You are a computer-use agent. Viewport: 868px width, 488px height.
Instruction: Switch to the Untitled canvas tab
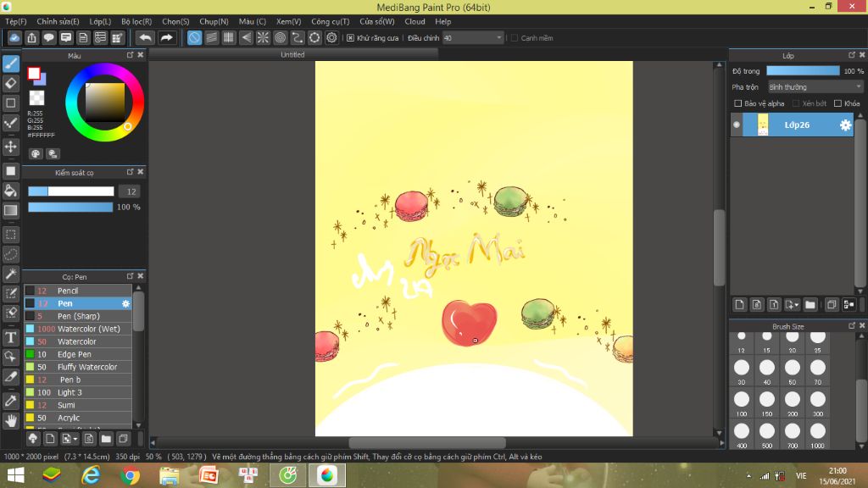(x=292, y=55)
